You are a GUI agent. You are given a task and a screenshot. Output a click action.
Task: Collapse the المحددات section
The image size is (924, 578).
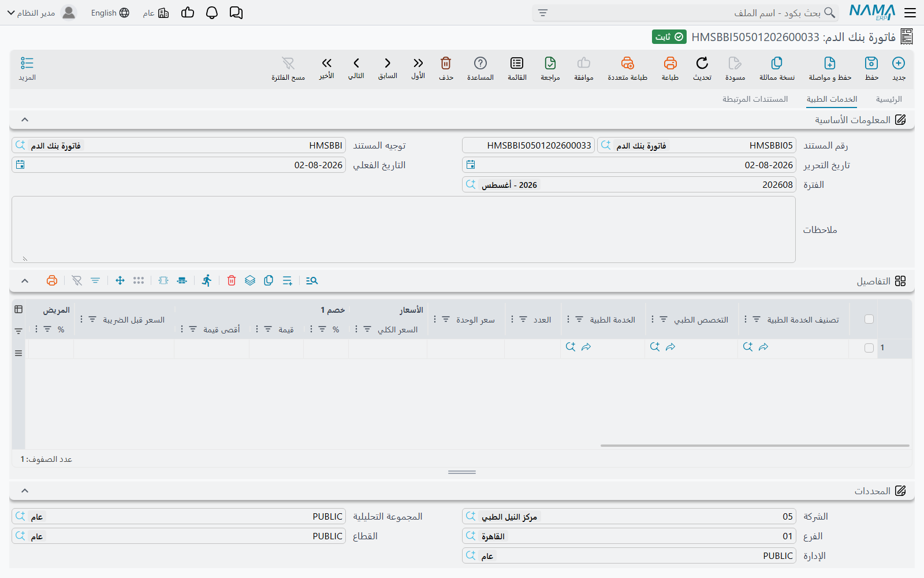25,491
